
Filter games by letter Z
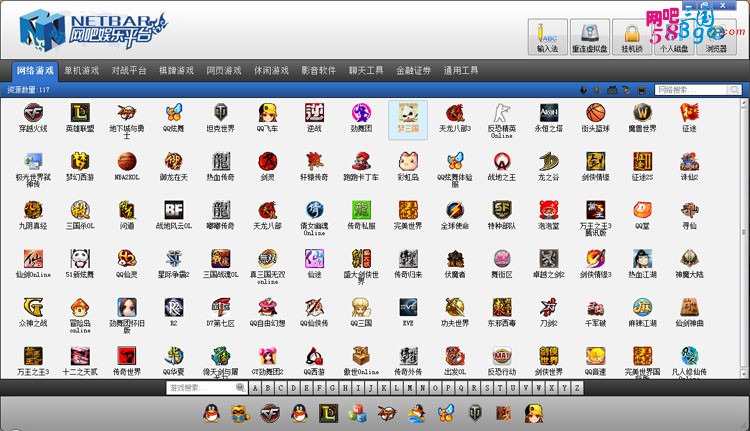click(x=577, y=388)
